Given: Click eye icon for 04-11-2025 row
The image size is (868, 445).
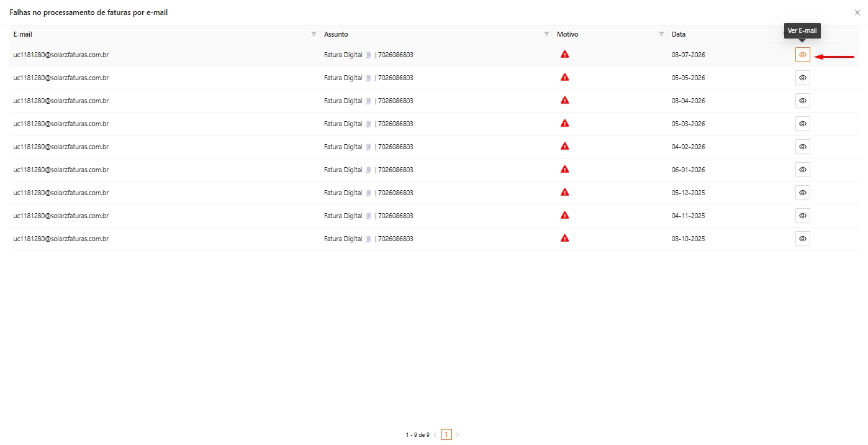Looking at the screenshot, I should [x=803, y=216].
